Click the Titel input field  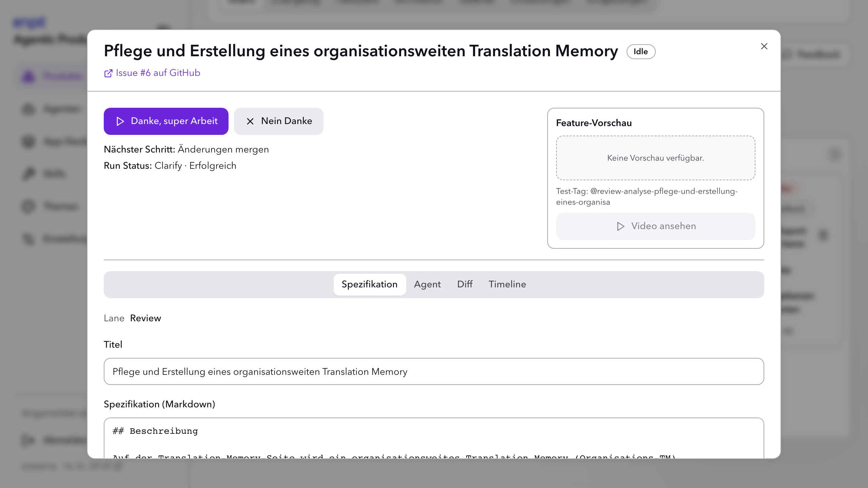point(434,371)
